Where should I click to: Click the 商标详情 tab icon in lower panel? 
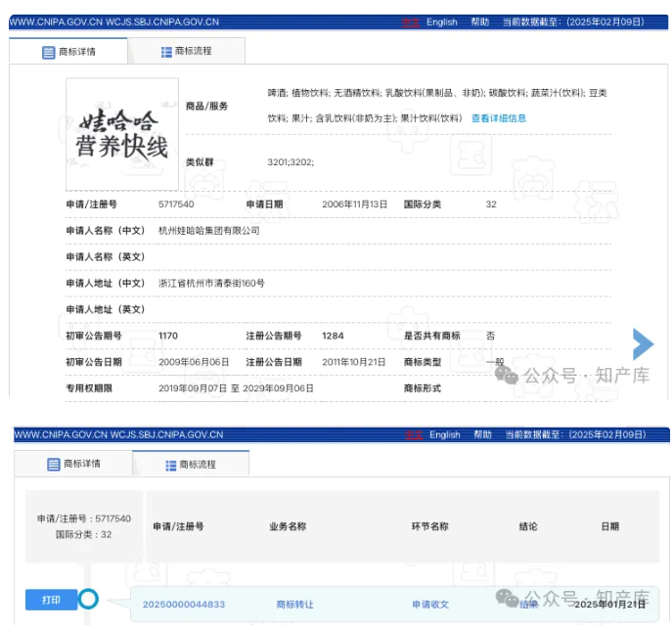pyautogui.click(x=53, y=464)
